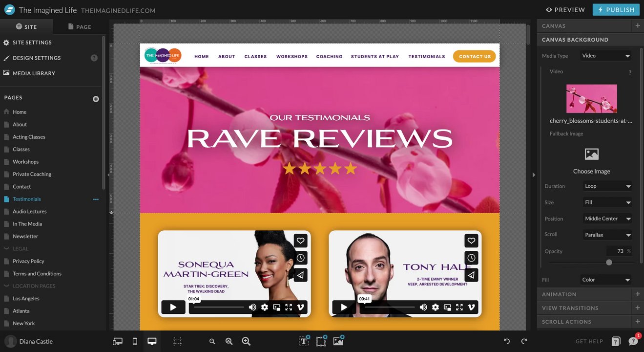
Task: Like the Sonequa Martin-Green video
Action: (300, 241)
